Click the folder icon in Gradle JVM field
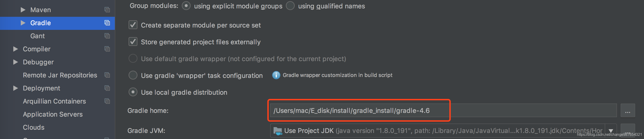 click(x=278, y=131)
